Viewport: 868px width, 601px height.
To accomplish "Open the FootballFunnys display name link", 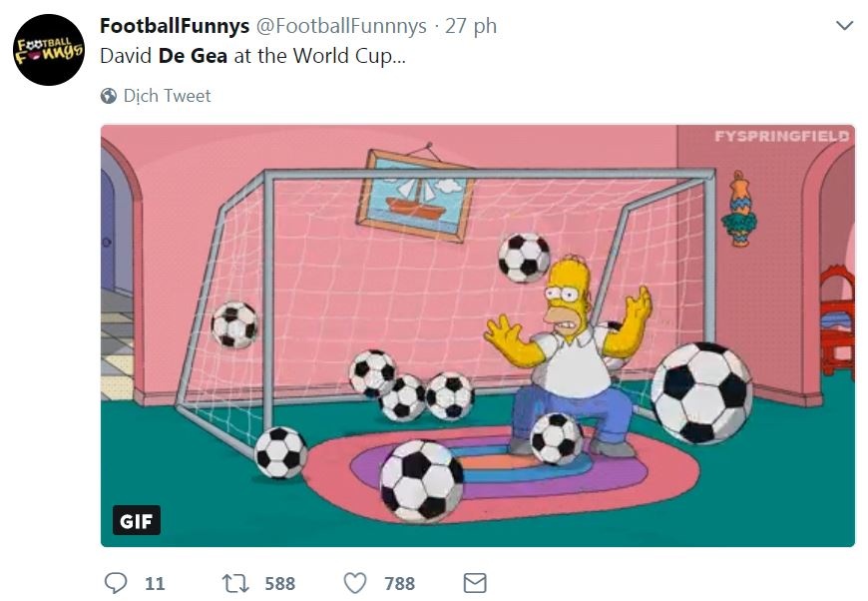I will tap(174, 26).
